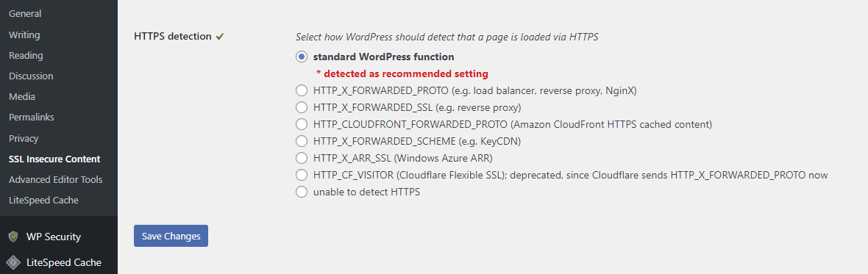Go to Permalinks settings

coord(32,117)
